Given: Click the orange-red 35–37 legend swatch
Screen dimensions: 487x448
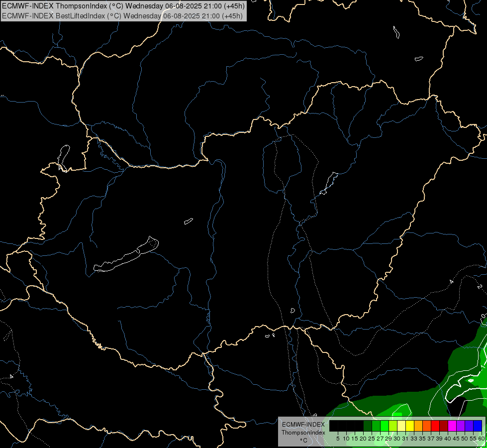Looking at the screenshot, I should (427, 426).
